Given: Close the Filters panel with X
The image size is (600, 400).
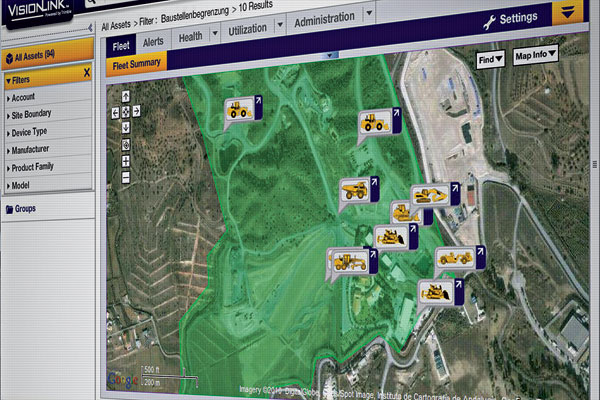Looking at the screenshot, I should click(87, 72).
